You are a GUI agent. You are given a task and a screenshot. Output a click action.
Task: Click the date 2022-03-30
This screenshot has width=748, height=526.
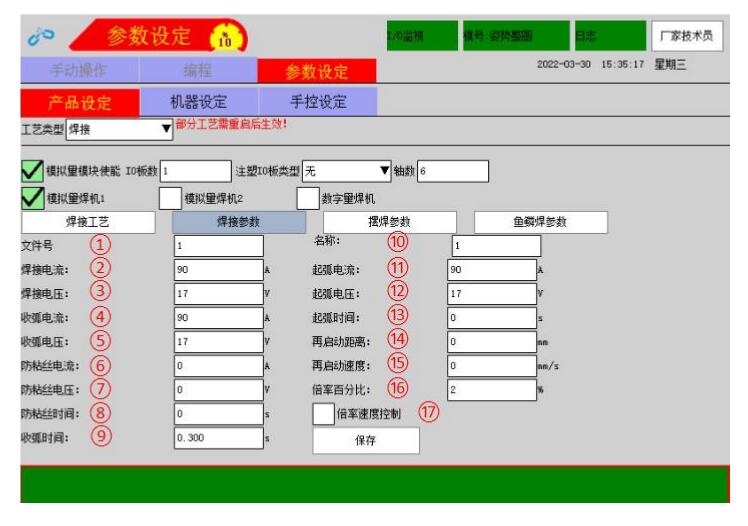[x=564, y=64]
